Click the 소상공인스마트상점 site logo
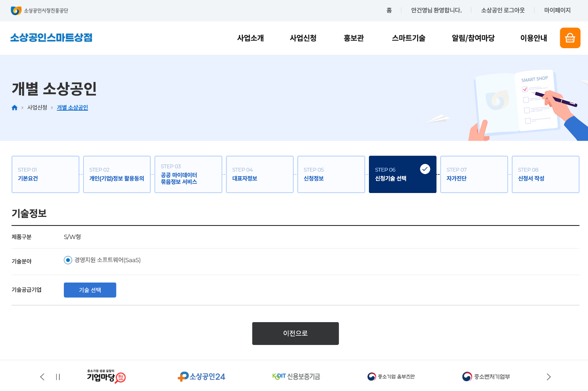The height and width of the screenshot is (391, 588). click(51, 38)
